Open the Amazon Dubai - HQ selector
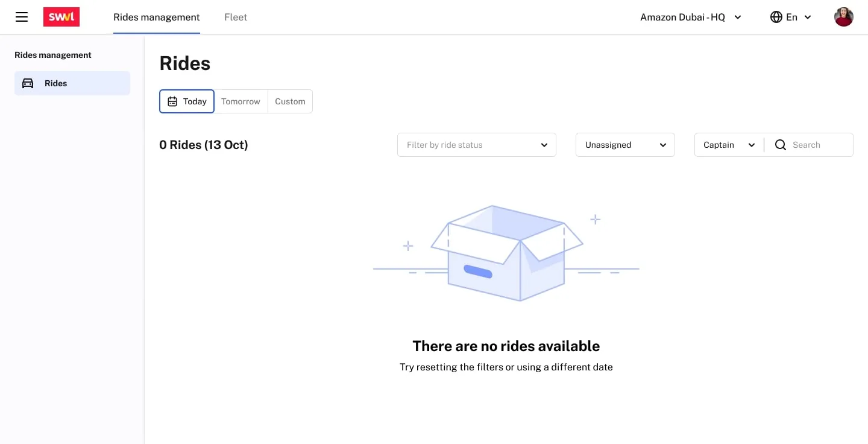Image resolution: width=868 pixels, height=444 pixels. 690,17
